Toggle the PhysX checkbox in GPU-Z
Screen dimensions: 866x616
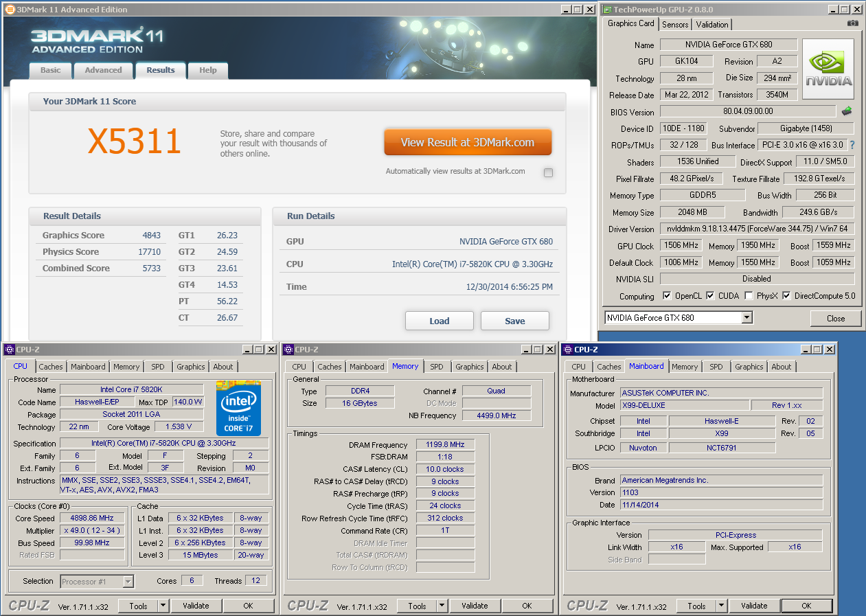[748, 296]
